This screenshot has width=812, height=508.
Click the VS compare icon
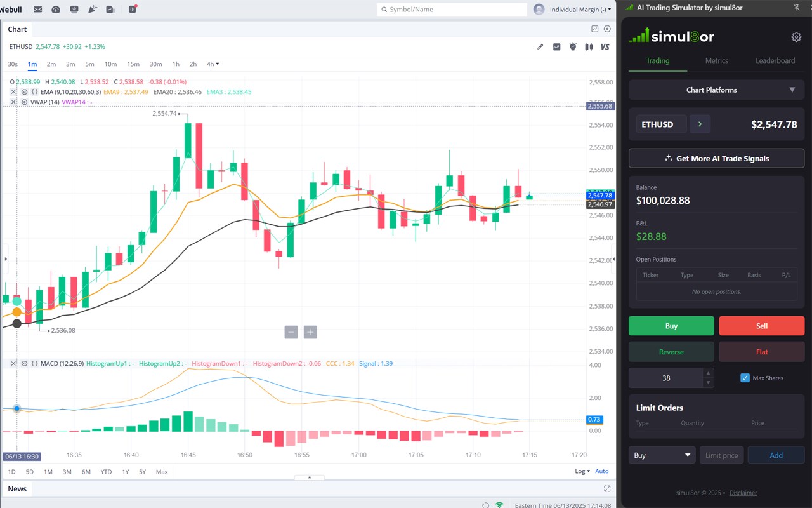pos(605,47)
